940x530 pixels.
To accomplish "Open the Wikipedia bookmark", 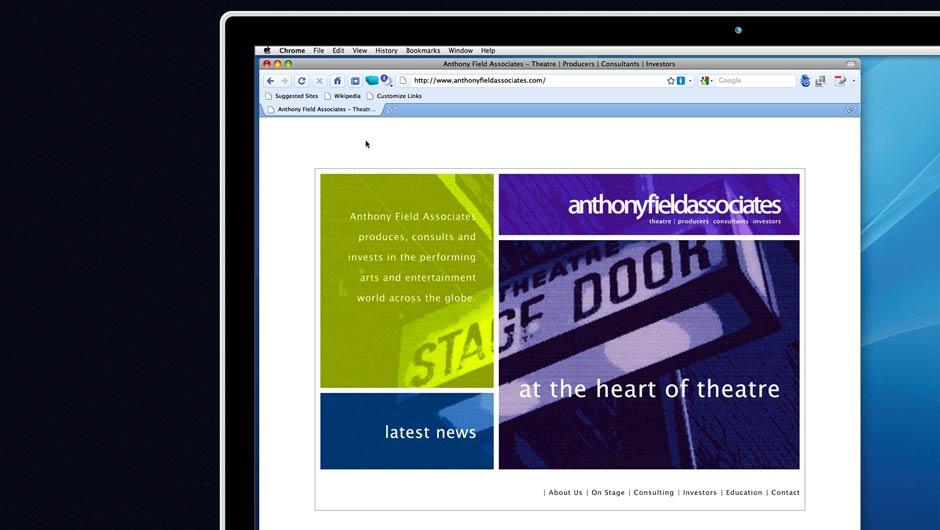I will pos(342,96).
